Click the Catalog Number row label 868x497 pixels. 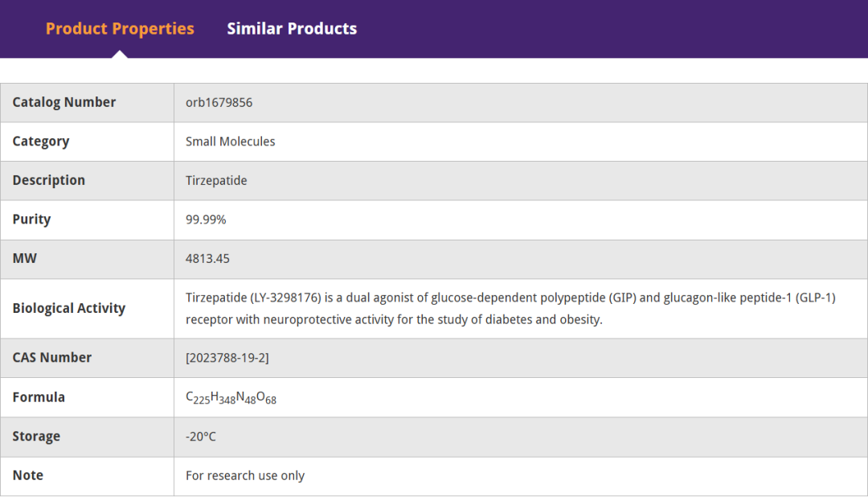coord(64,102)
